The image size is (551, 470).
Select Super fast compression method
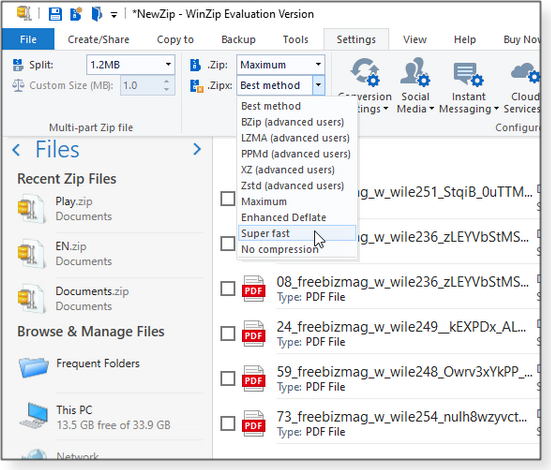[297, 233]
